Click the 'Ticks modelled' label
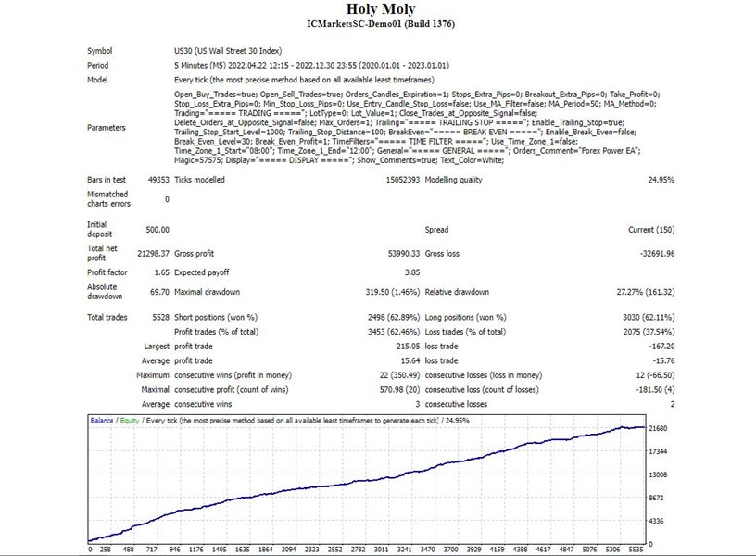 point(199,180)
